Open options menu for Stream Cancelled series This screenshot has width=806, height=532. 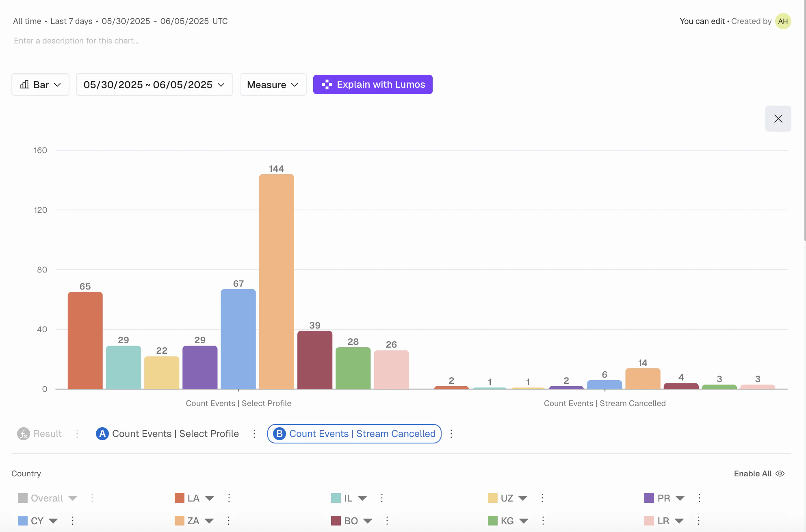point(451,434)
